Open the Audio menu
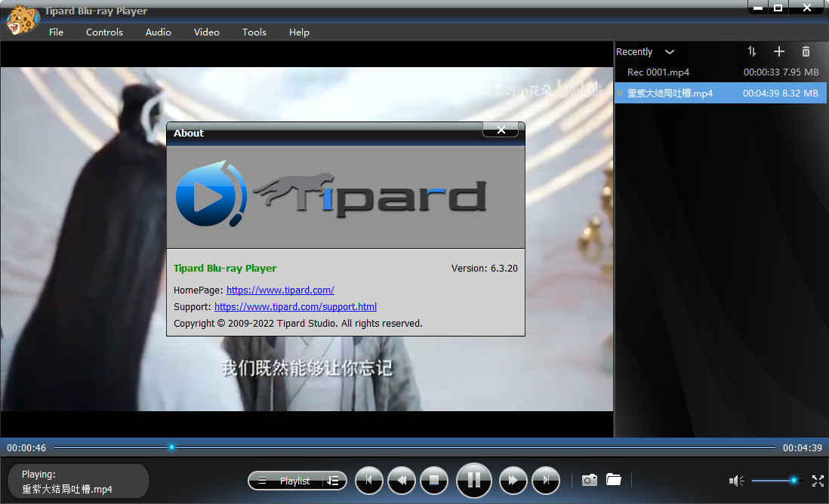 click(158, 32)
